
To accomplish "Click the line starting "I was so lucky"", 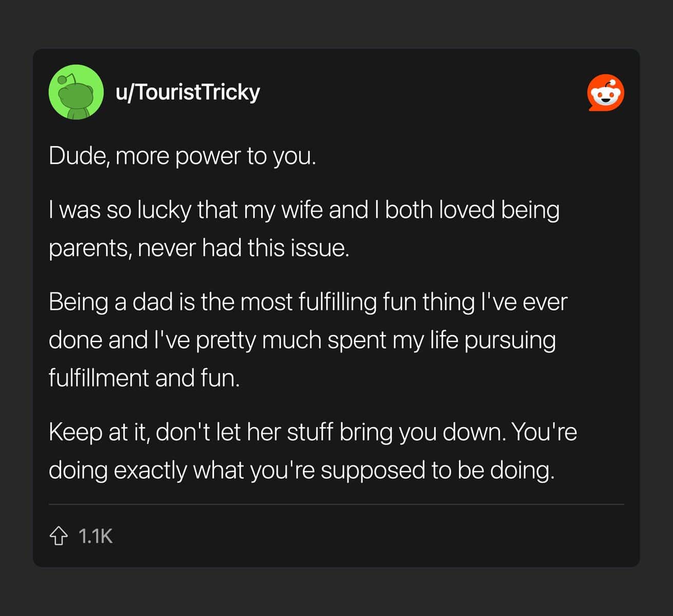I will click(304, 210).
